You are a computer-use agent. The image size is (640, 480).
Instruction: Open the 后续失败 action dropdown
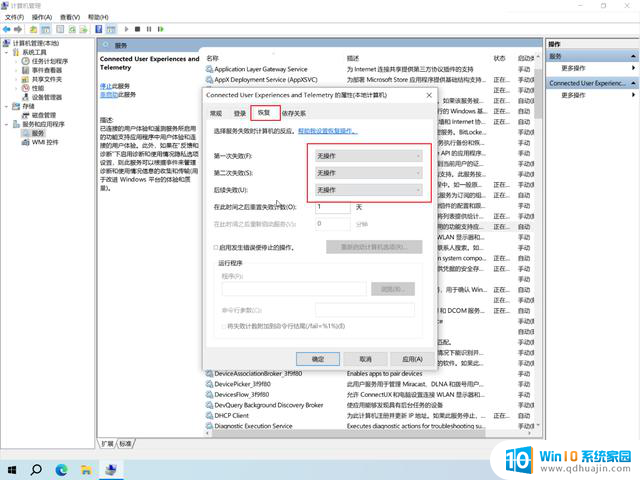click(x=369, y=190)
